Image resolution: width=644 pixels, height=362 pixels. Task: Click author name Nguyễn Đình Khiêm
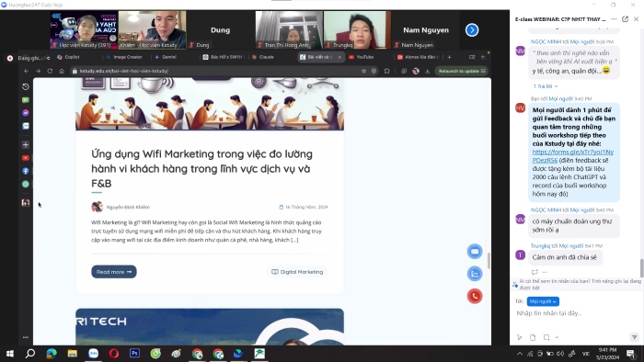(x=128, y=207)
